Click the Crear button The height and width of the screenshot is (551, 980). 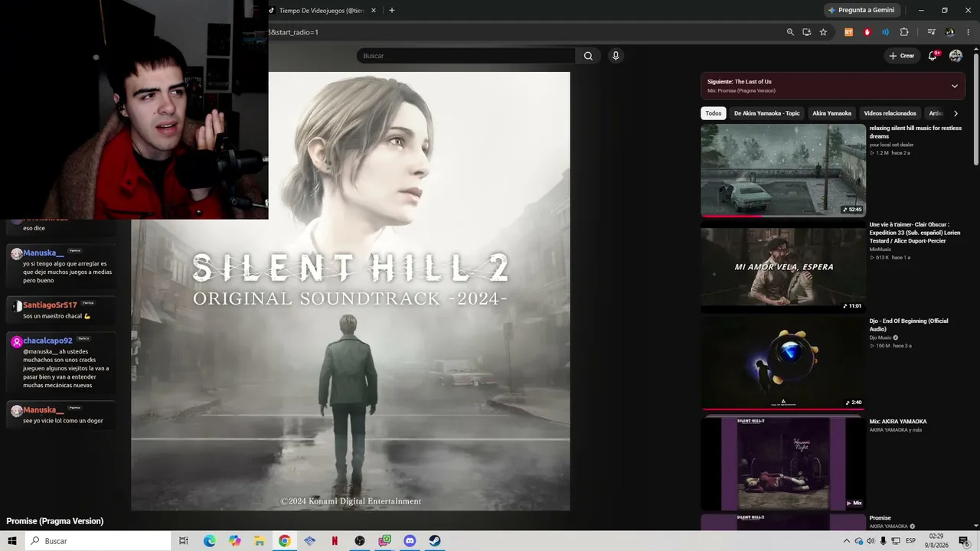[x=902, y=56]
